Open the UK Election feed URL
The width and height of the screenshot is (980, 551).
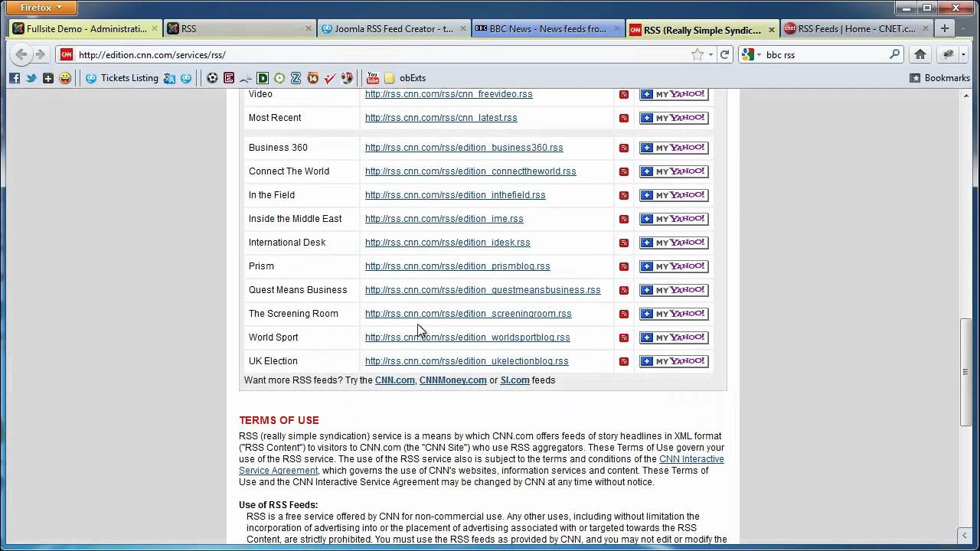[466, 361]
